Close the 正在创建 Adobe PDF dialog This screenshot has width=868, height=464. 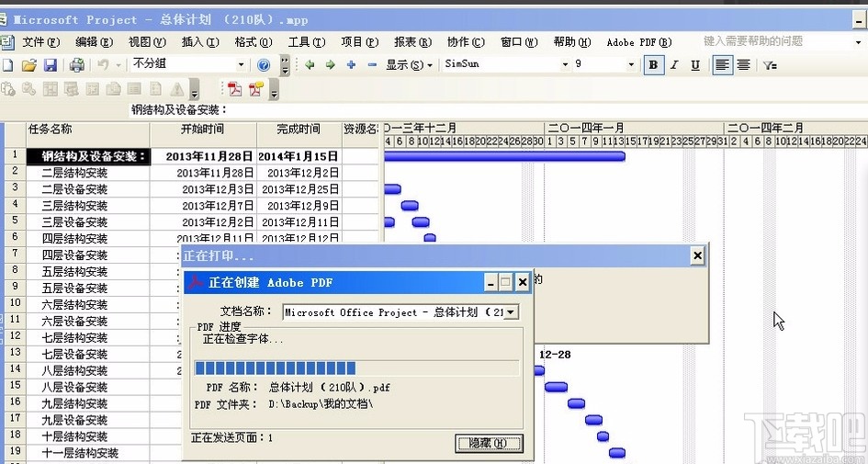[x=522, y=283]
